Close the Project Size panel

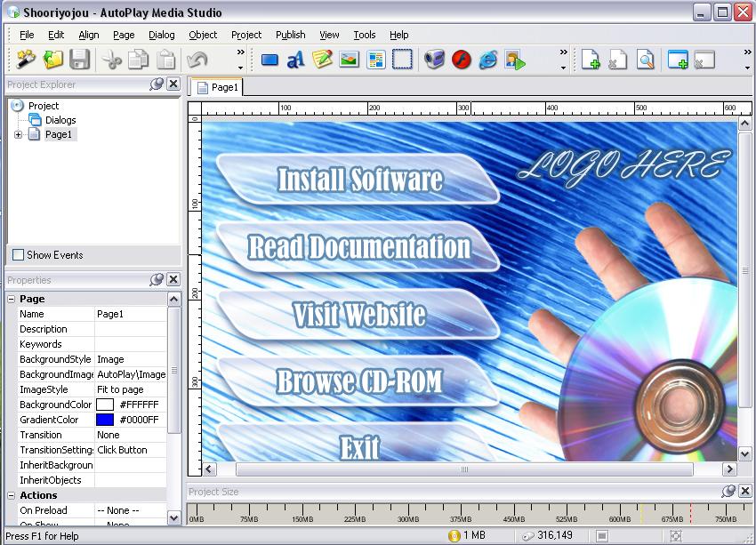pos(745,491)
